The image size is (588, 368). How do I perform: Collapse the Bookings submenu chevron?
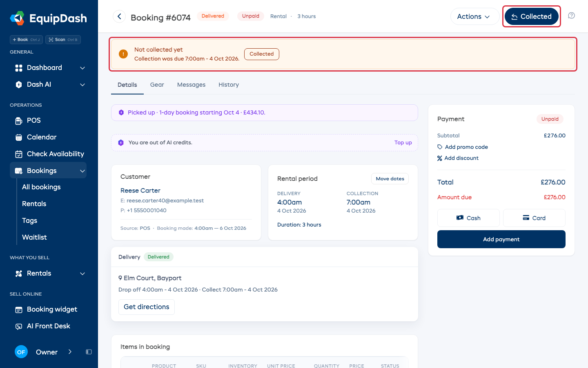point(82,171)
